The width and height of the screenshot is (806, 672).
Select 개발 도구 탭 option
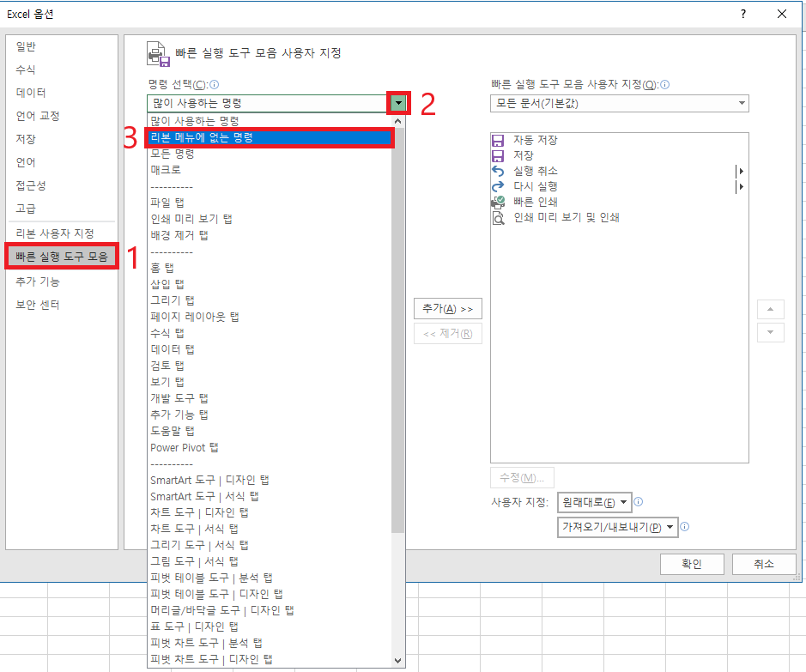click(x=270, y=398)
